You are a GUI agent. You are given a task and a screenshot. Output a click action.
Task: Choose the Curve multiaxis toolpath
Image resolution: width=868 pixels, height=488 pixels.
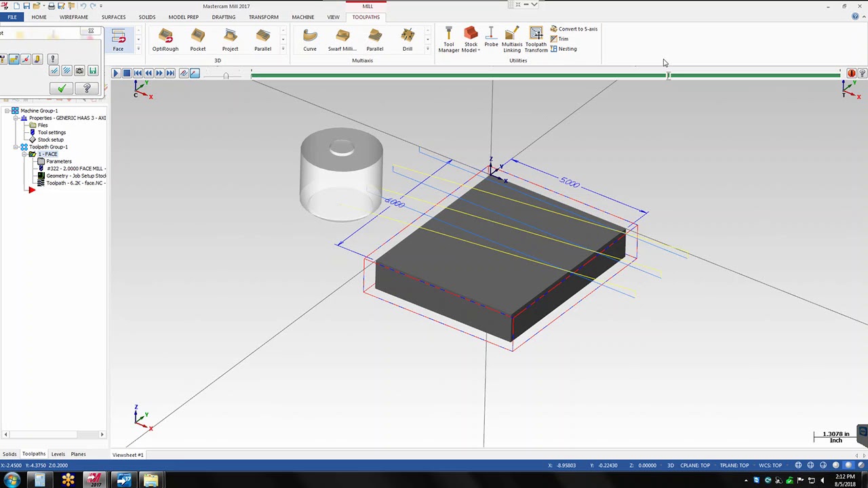(x=310, y=40)
